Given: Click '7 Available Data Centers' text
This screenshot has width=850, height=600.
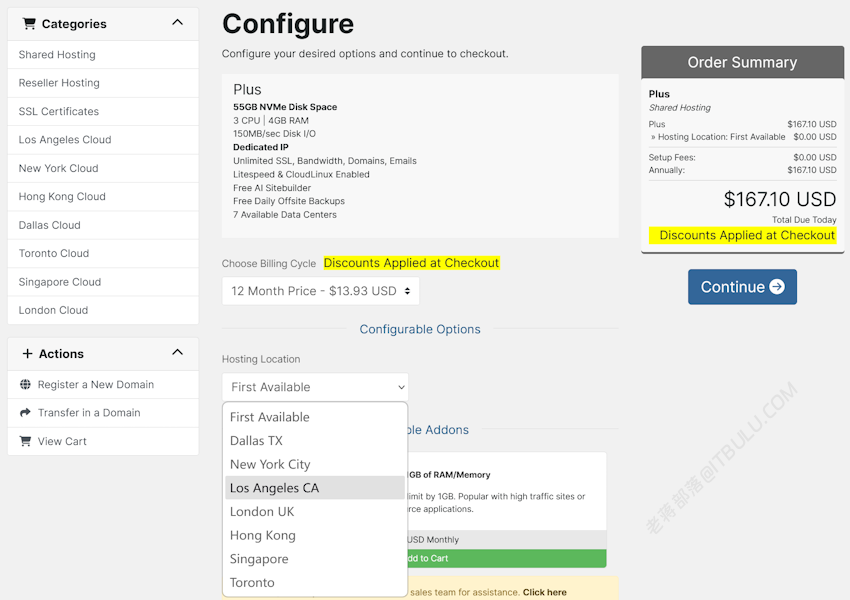Looking at the screenshot, I should [285, 215].
